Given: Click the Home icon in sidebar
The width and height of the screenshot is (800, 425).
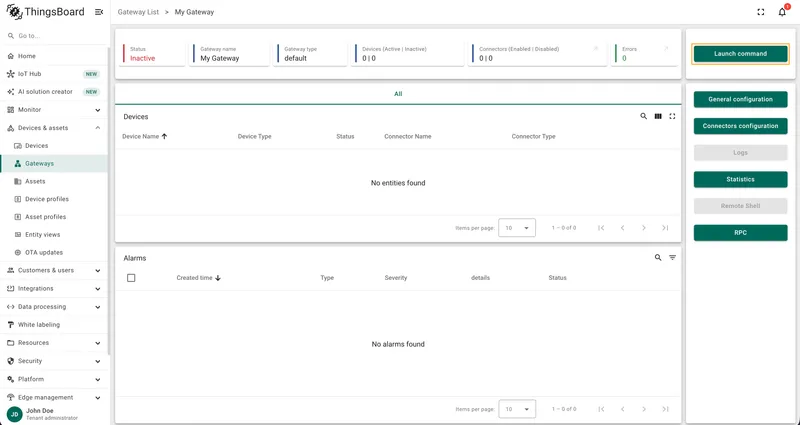Looking at the screenshot, I should pyautogui.click(x=10, y=56).
